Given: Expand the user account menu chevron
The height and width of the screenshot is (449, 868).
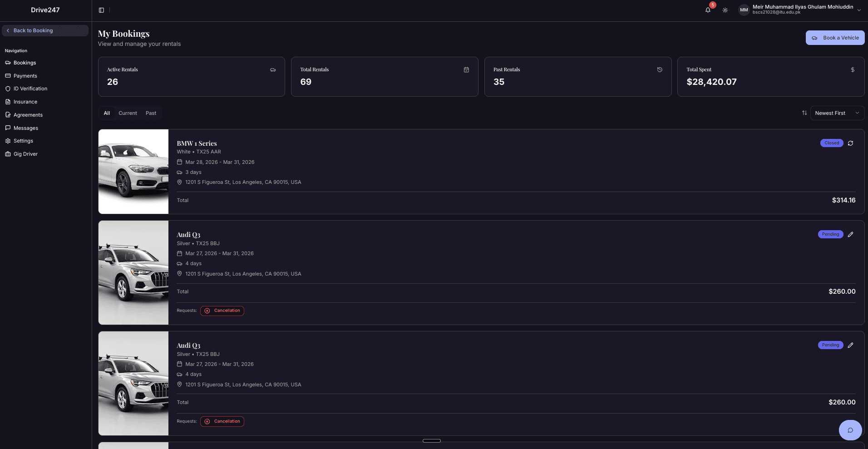Looking at the screenshot, I should tap(859, 10).
